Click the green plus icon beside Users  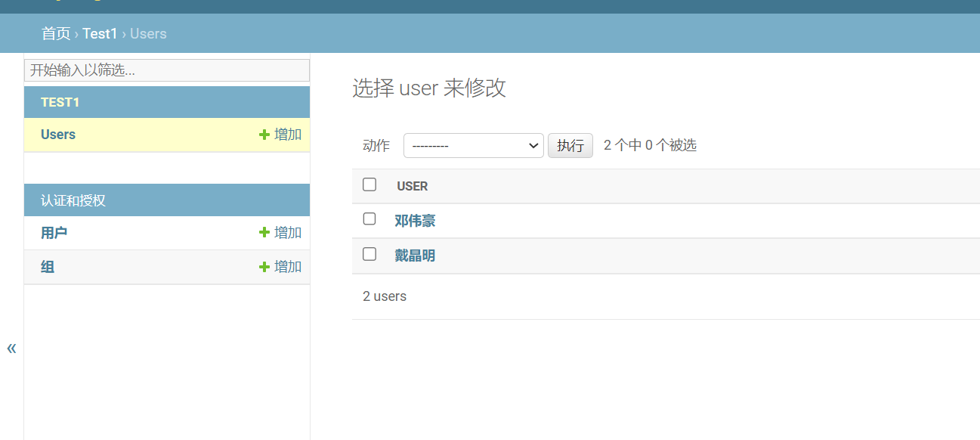click(x=264, y=135)
